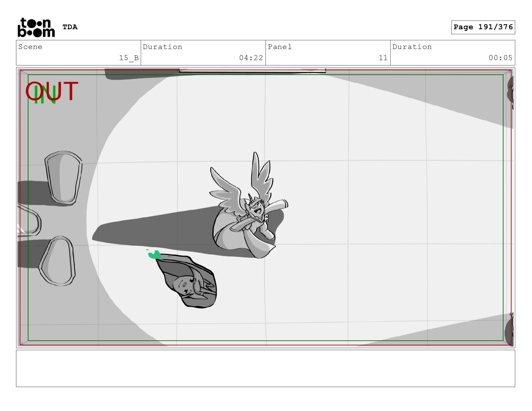The height and width of the screenshot is (411, 532).
Task: Click the panel number 11
Action: coord(383,58)
